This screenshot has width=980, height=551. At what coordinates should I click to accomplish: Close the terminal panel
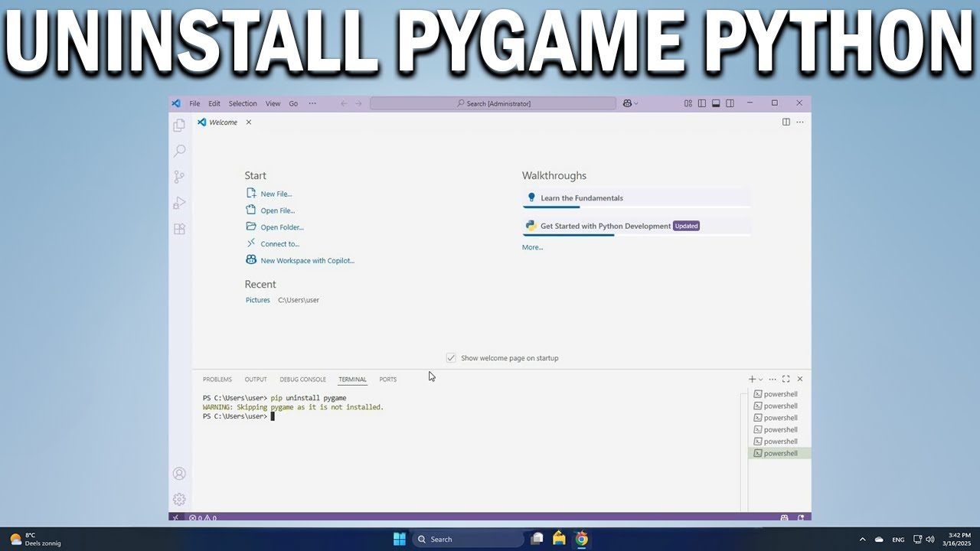coord(800,379)
